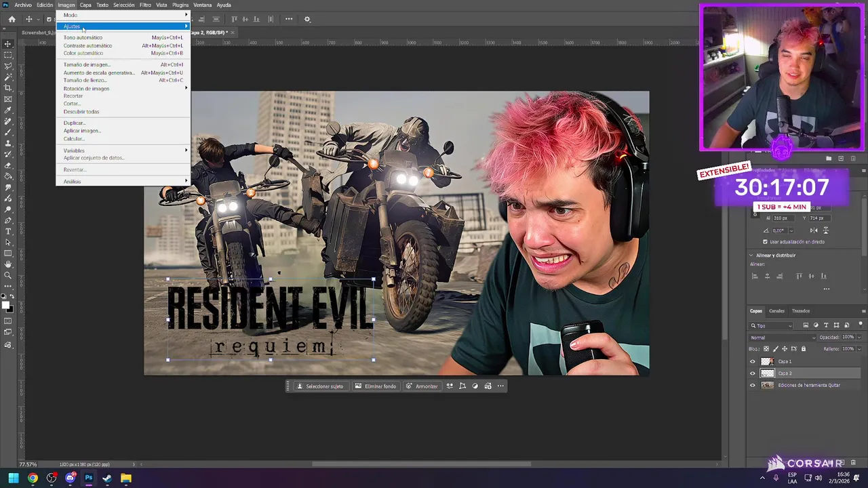Switch to the Trazados tab
Image resolution: width=868 pixels, height=488 pixels.
coord(801,311)
